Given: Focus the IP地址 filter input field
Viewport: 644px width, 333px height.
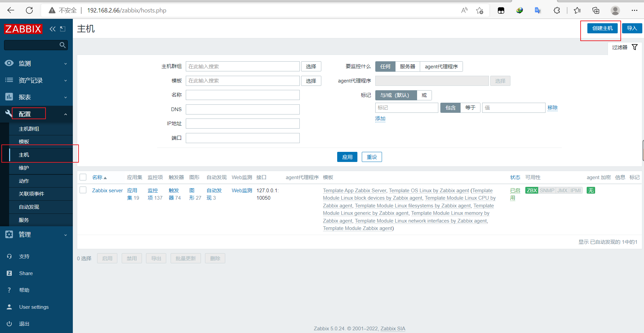Looking at the screenshot, I should [242, 124].
